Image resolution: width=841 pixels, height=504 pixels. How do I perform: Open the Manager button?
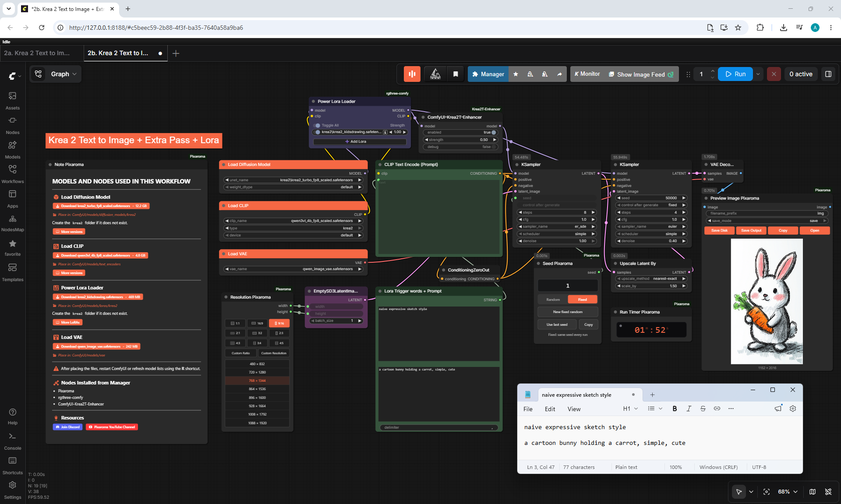(488, 74)
